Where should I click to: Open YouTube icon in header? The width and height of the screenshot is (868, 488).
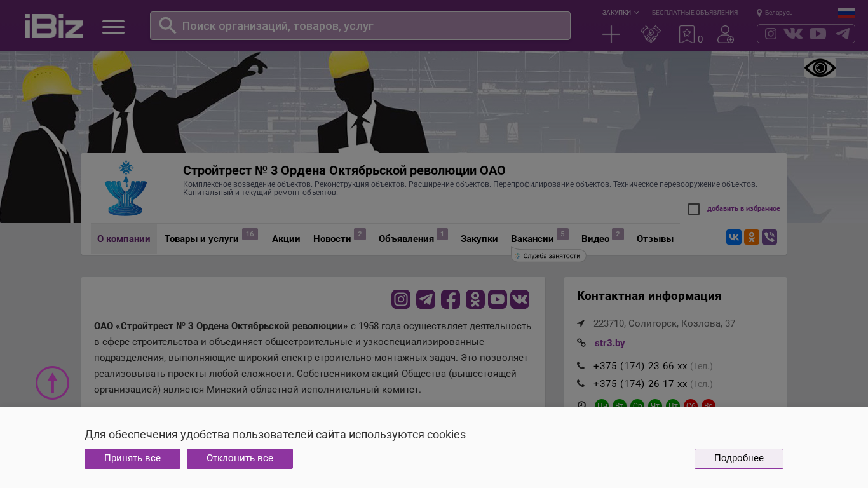tap(818, 34)
